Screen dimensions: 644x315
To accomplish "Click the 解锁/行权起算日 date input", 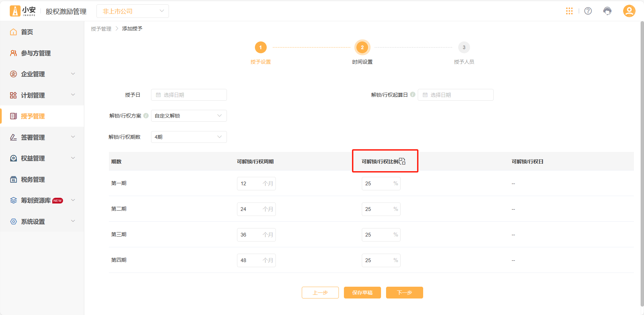I will [456, 95].
